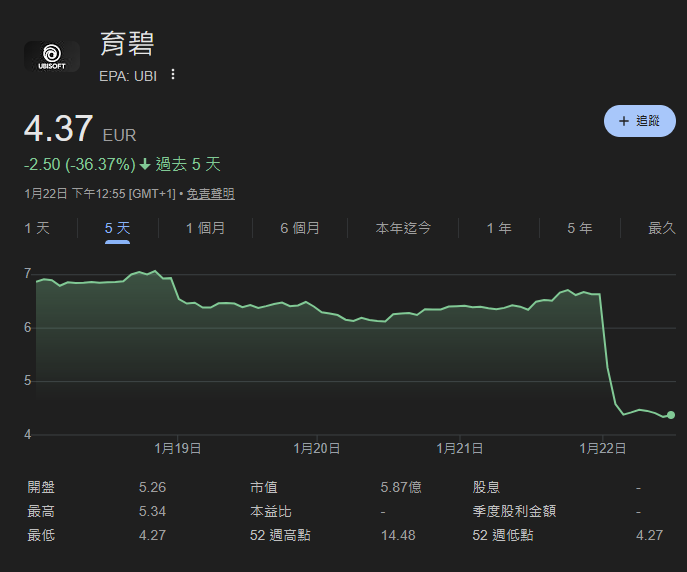Screen dimensions: 687x572
Task: Open the 免責聲明 disclaimer link
Action: (211, 194)
